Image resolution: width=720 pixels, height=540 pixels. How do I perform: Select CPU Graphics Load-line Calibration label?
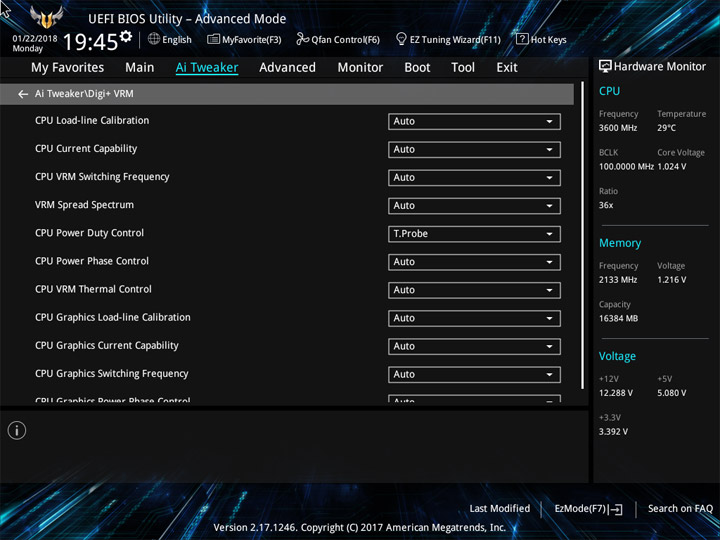coord(112,317)
